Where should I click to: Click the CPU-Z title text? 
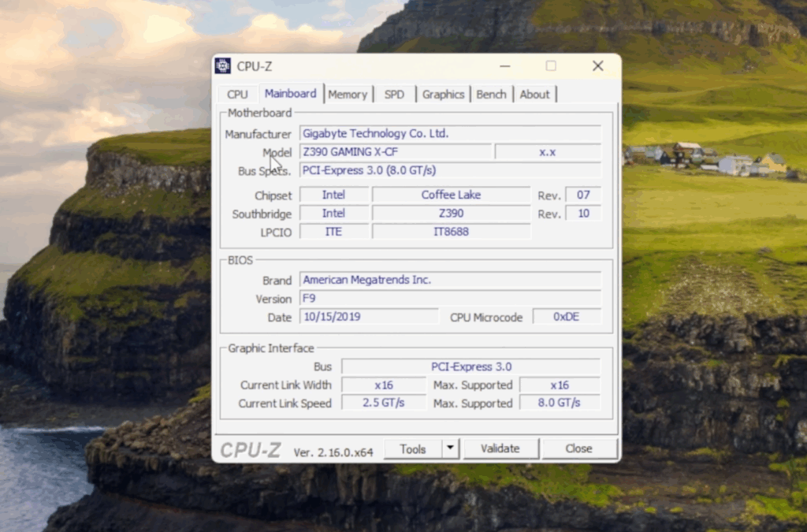point(255,66)
